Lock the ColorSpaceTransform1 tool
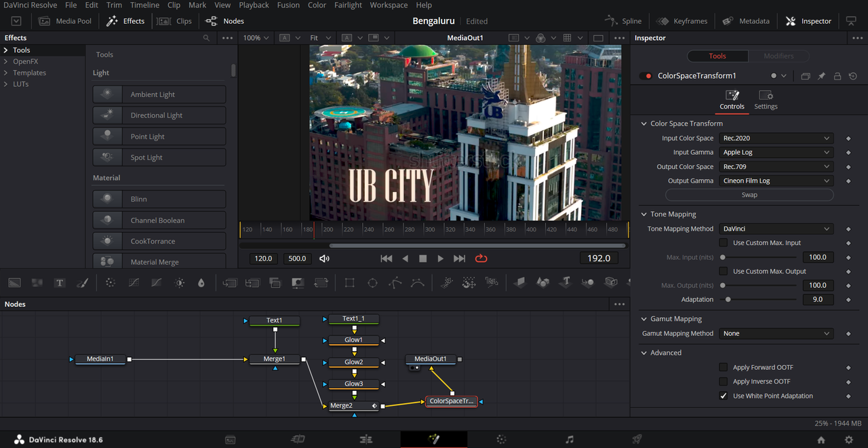This screenshot has height=448, width=868. [837, 76]
